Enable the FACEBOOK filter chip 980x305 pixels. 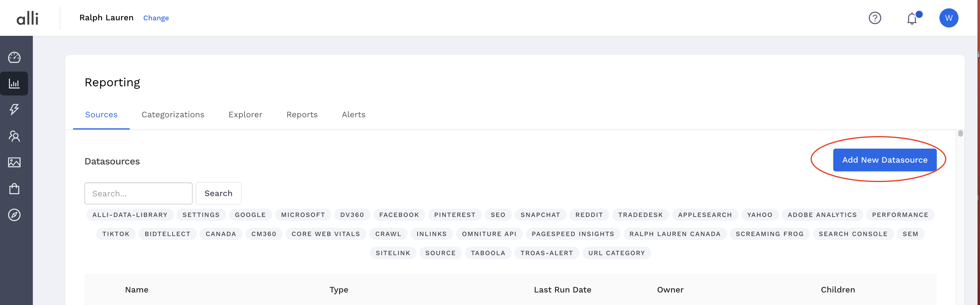399,214
